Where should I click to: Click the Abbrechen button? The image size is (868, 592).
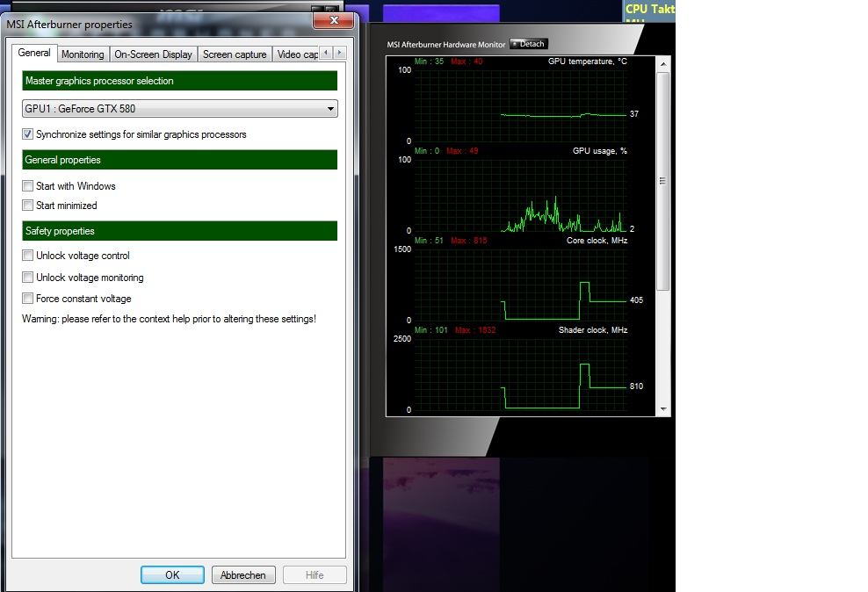point(243,574)
